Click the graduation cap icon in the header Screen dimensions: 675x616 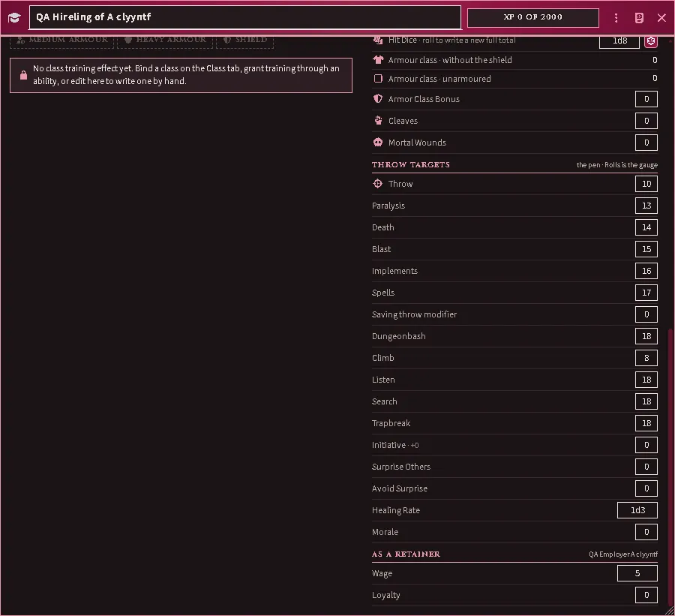pyautogui.click(x=14, y=18)
